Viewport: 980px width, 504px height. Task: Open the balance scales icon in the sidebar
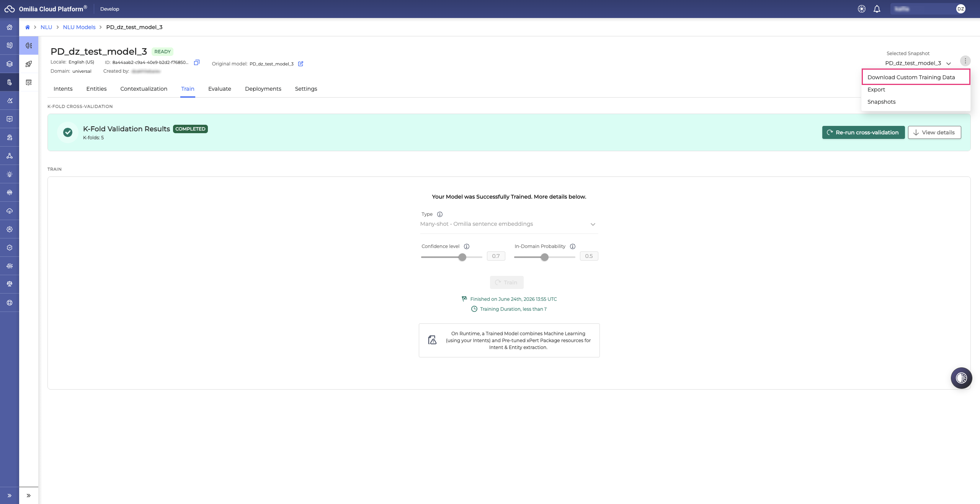[10, 284]
